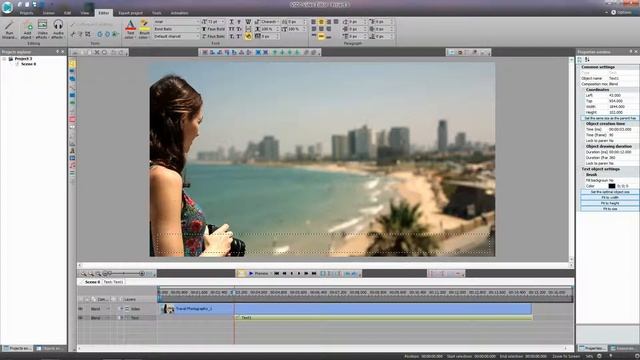Click the zoom in timeline magnifier
The height and width of the screenshot is (360, 640).
click(x=84, y=274)
